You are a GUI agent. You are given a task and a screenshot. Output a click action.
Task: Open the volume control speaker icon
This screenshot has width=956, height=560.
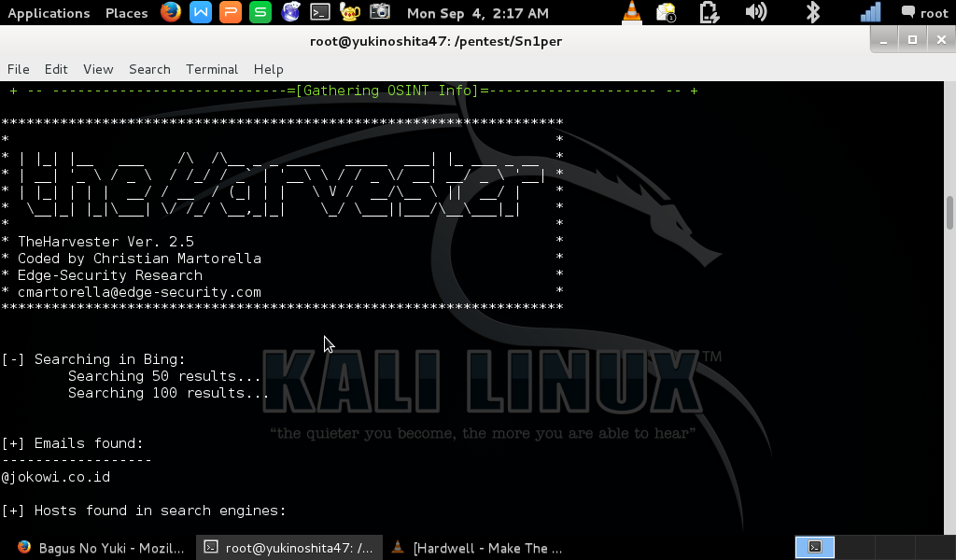coord(756,12)
